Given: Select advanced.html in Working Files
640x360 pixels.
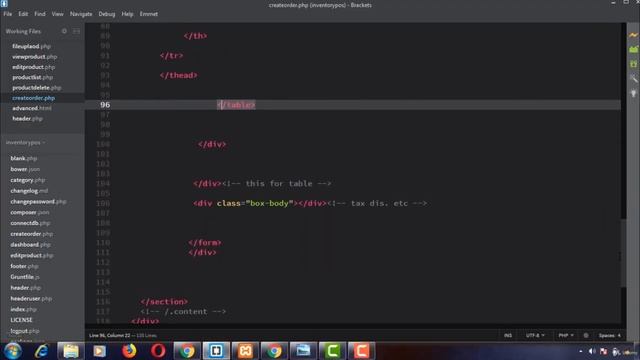Looking at the screenshot, I should click(x=31, y=108).
